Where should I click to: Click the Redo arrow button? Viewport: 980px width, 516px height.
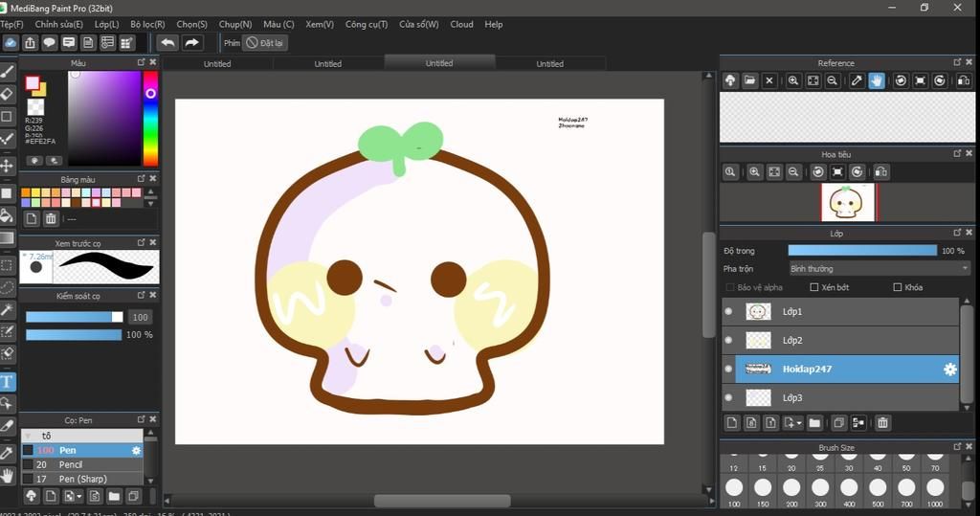[x=191, y=43]
